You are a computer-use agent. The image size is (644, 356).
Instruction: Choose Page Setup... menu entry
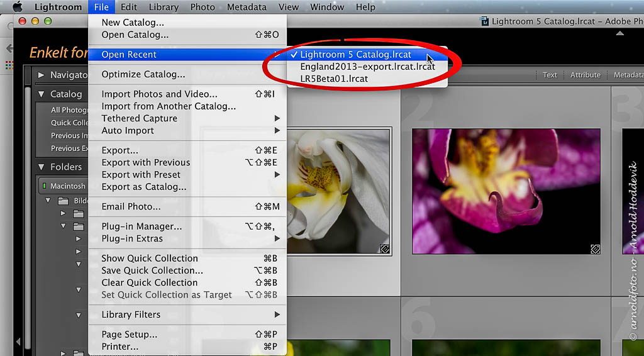tap(187, 334)
